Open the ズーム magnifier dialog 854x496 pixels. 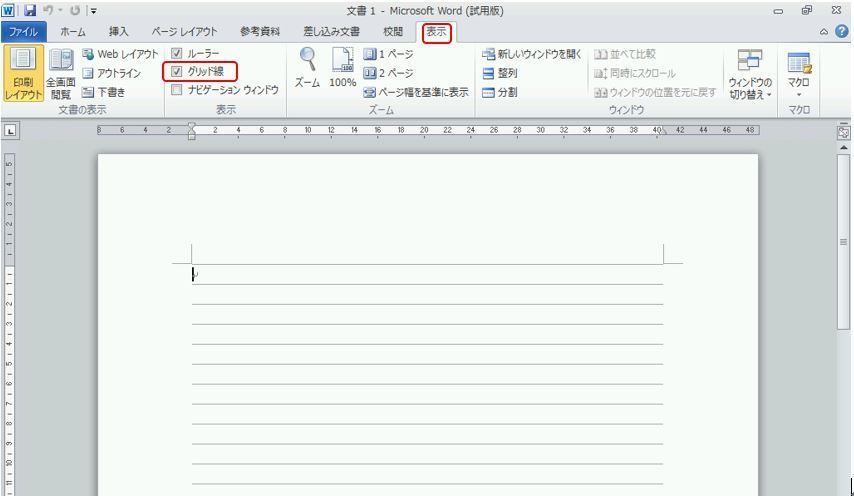tap(307, 68)
